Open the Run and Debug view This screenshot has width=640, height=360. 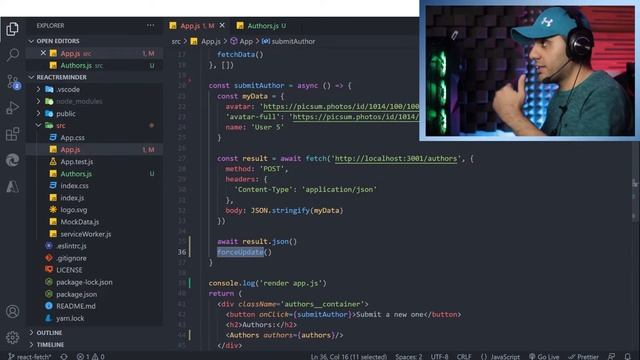12,108
